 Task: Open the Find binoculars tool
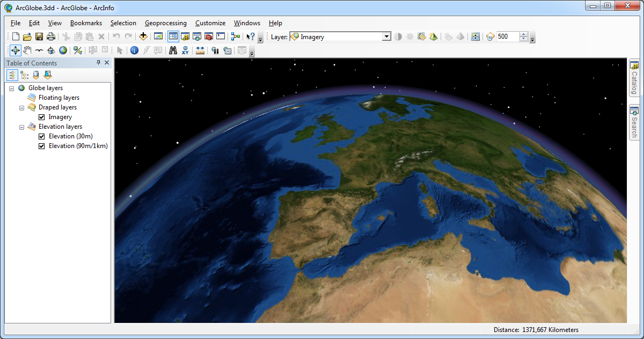[x=173, y=50]
